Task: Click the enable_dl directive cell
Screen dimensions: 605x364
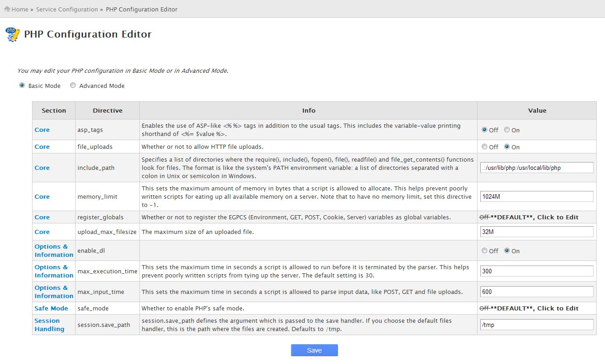Action: [108, 250]
